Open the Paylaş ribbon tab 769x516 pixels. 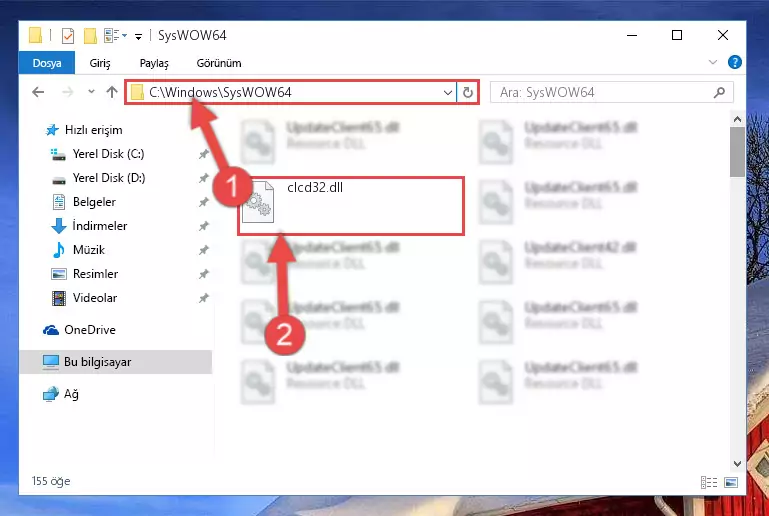click(154, 63)
